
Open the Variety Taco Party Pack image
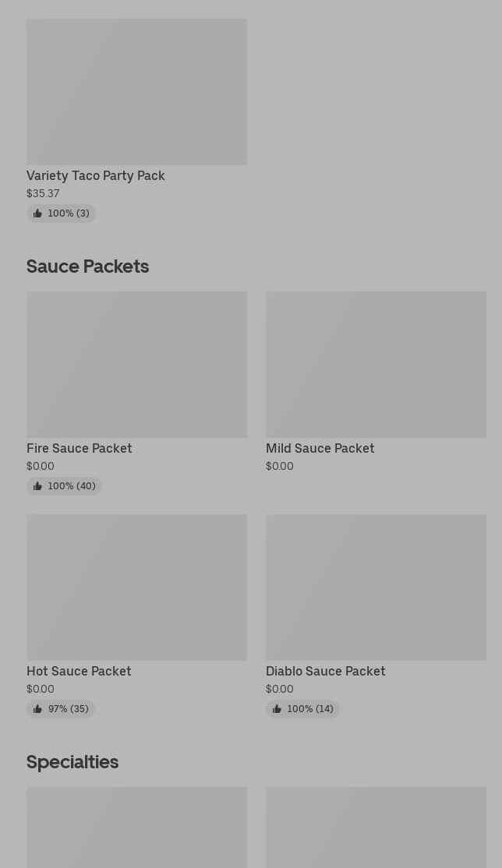(x=136, y=92)
